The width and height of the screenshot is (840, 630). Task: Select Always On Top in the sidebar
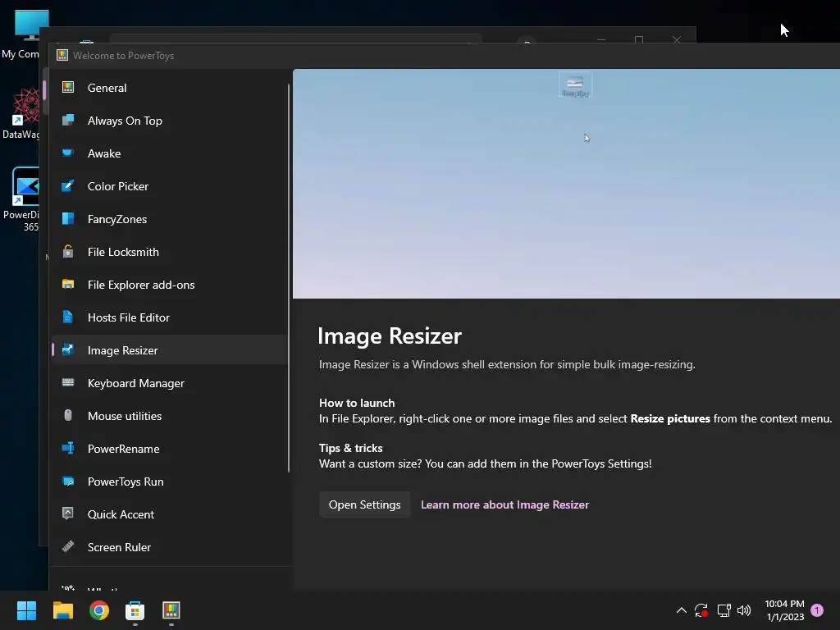[169, 121]
